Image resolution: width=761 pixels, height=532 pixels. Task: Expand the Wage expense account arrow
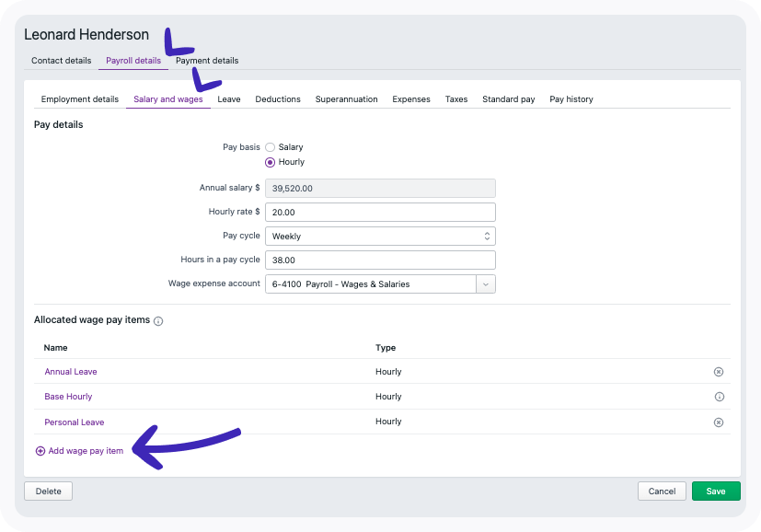click(x=486, y=284)
